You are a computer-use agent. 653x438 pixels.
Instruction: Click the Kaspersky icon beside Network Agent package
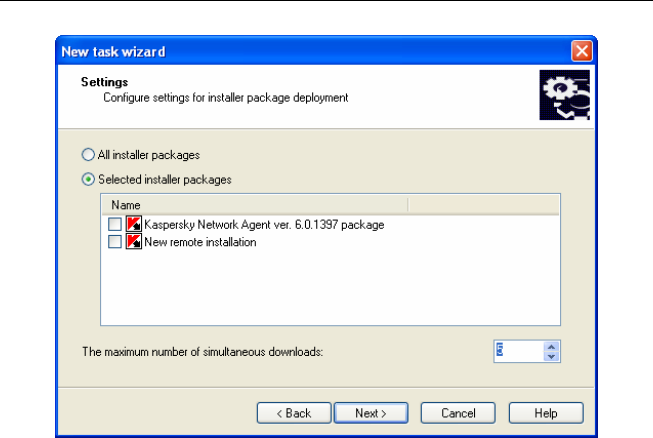click(134, 225)
